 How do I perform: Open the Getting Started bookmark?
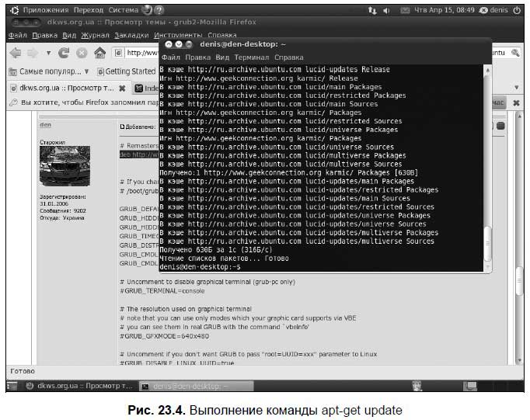[x=127, y=71]
